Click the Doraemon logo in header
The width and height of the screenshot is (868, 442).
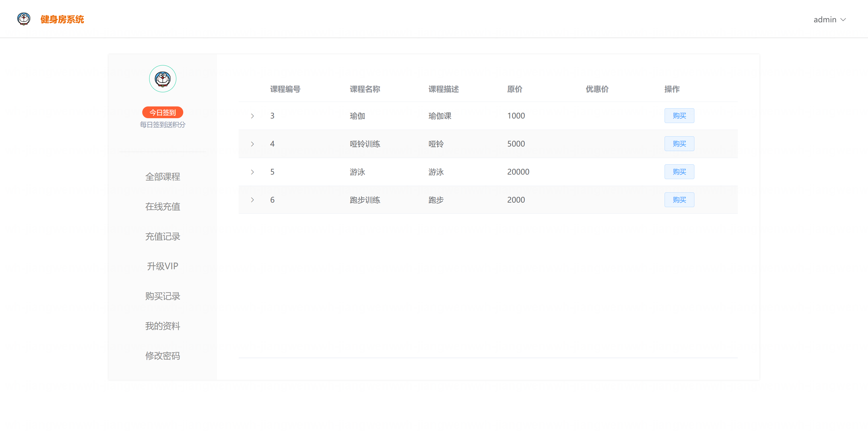24,19
